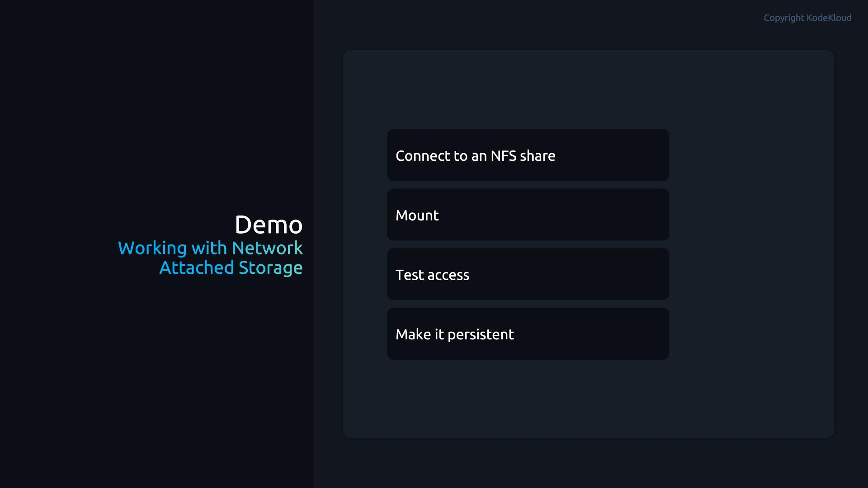Screen dimensions: 868x488
Task: Select the 'Connect to an NFS share' card
Action: (x=528, y=155)
